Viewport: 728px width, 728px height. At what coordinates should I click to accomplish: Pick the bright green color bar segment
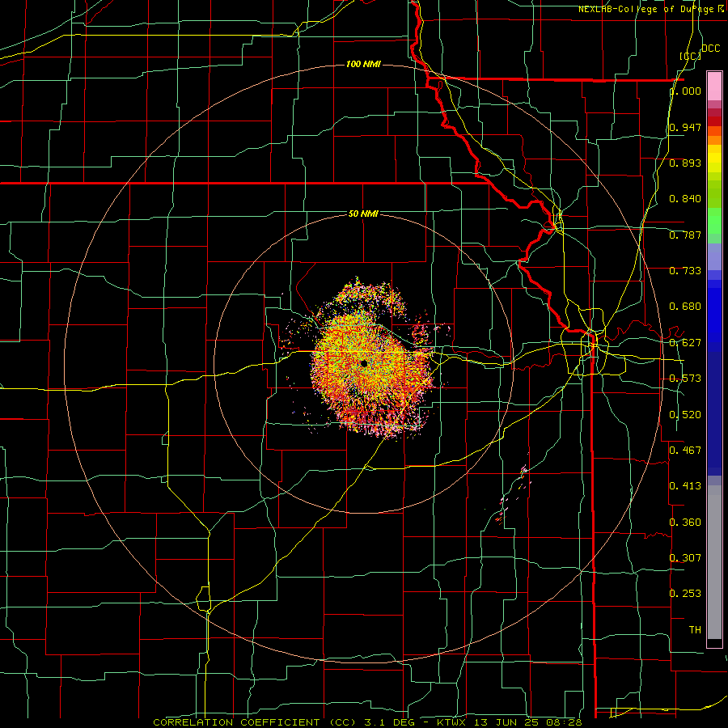714,221
